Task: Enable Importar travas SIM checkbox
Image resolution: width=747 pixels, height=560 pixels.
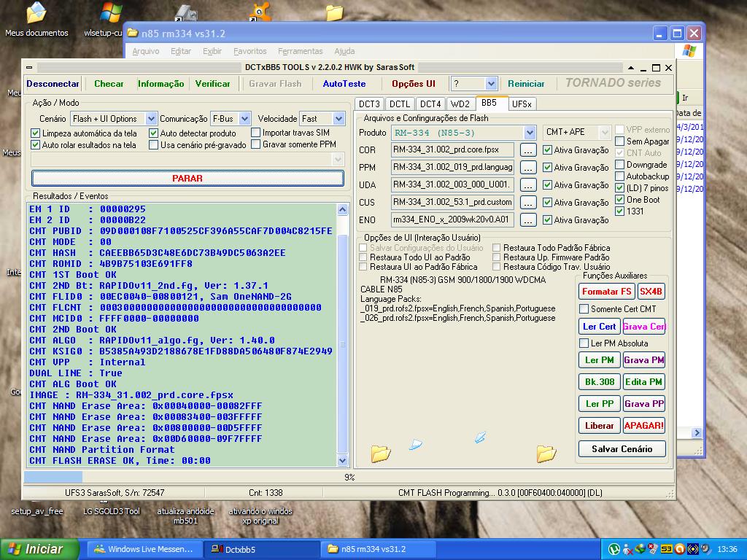Action: (x=256, y=133)
